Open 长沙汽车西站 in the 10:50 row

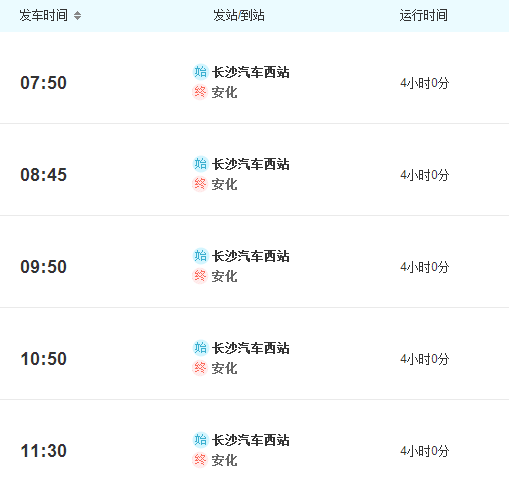coord(251,348)
